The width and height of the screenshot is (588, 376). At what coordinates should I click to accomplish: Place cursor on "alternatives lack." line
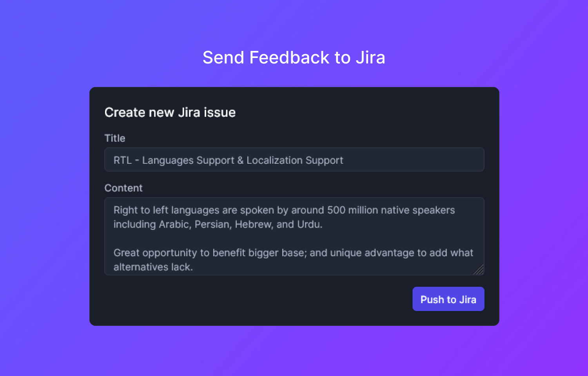[153, 267]
